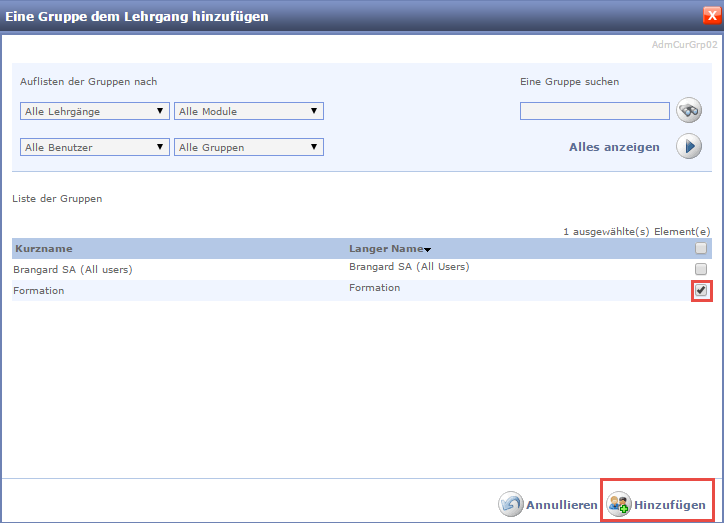Click the Hinzufügen group-add icon
Image resolution: width=724 pixels, height=523 pixels.
[x=619, y=505]
